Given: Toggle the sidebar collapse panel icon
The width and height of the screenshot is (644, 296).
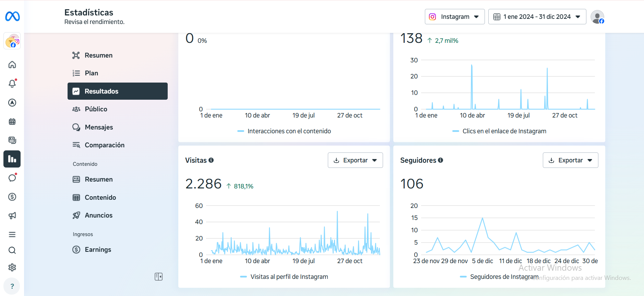Looking at the screenshot, I should click(x=158, y=276).
